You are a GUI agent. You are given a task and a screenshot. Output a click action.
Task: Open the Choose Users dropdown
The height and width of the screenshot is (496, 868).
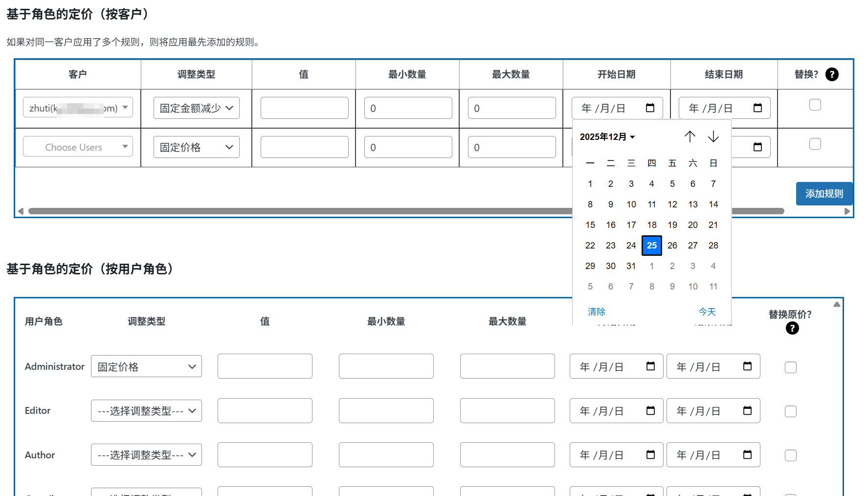coord(78,147)
